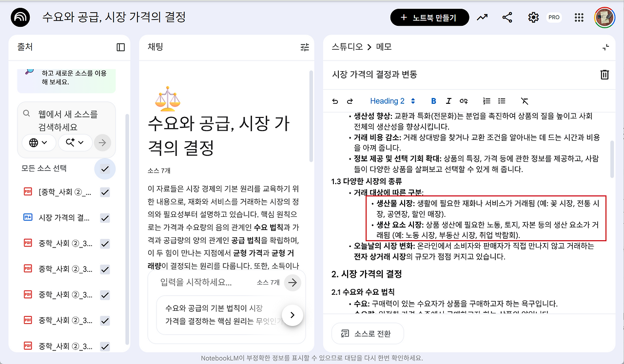Click the 노트북 만들기 button
This screenshot has width=624, height=364.
point(429,18)
